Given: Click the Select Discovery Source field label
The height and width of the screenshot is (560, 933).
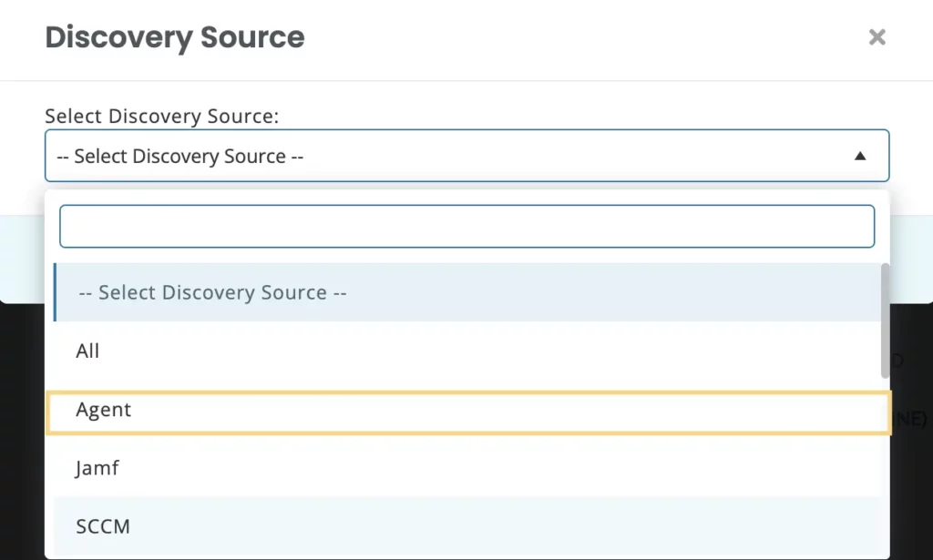Looking at the screenshot, I should coord(162,116).
